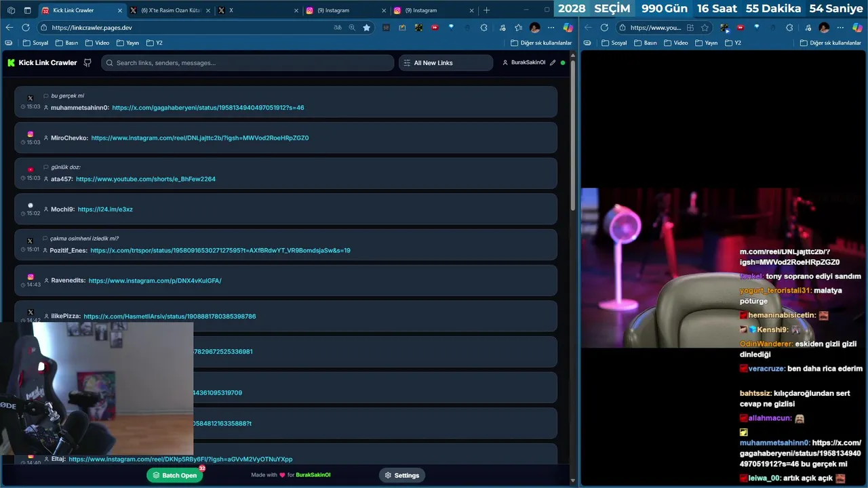
Task: Click the Batch Open button
Action: pyautogui.click(x=174, y=475)
